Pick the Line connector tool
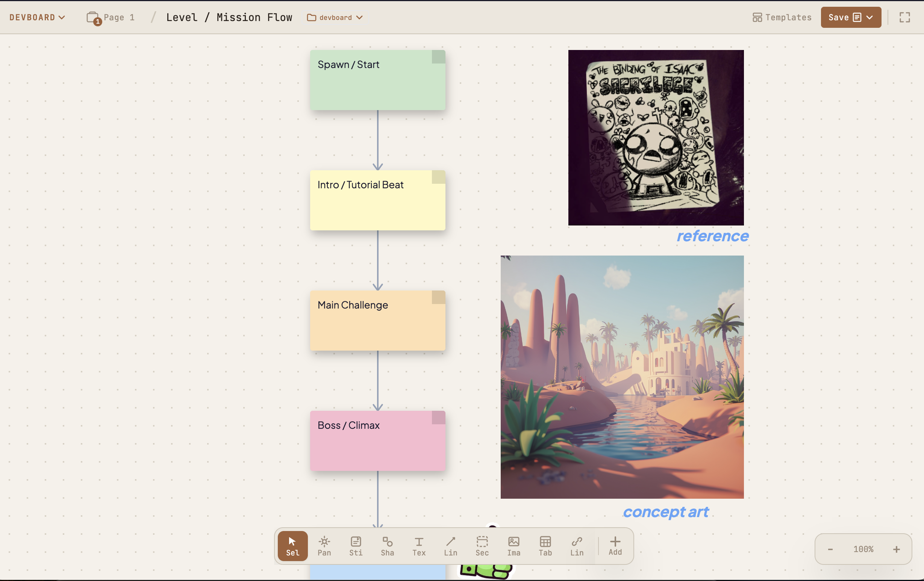This screenshot has width=924, height=581. 450,546
